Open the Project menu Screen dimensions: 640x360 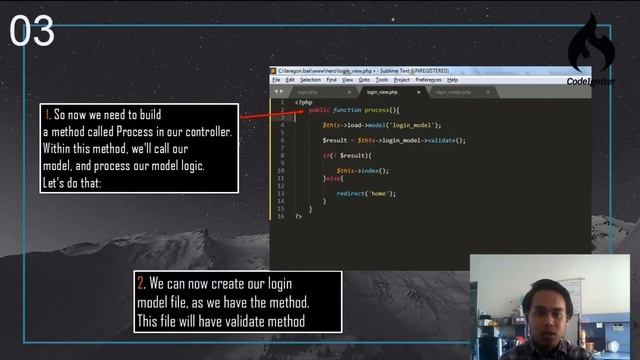coord(402,80)
